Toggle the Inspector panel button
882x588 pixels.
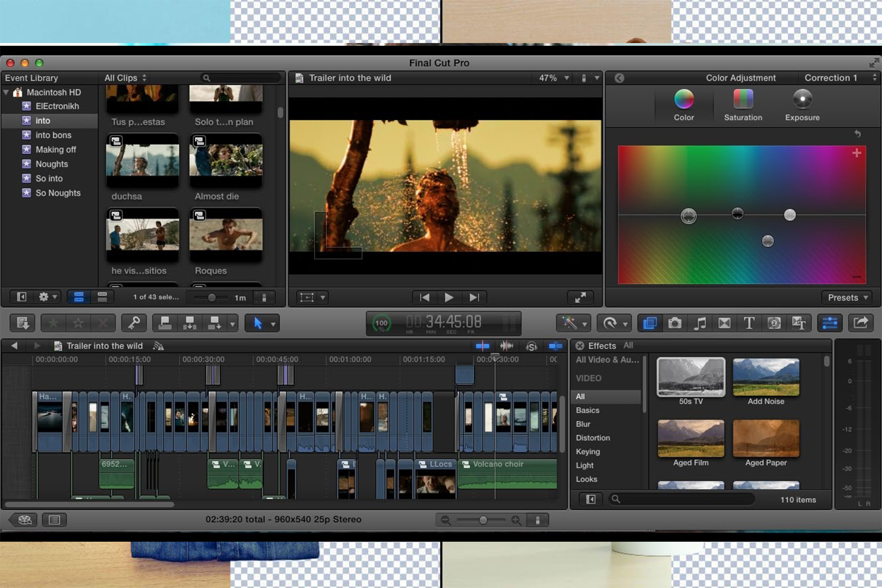click(x=829, y=323)
